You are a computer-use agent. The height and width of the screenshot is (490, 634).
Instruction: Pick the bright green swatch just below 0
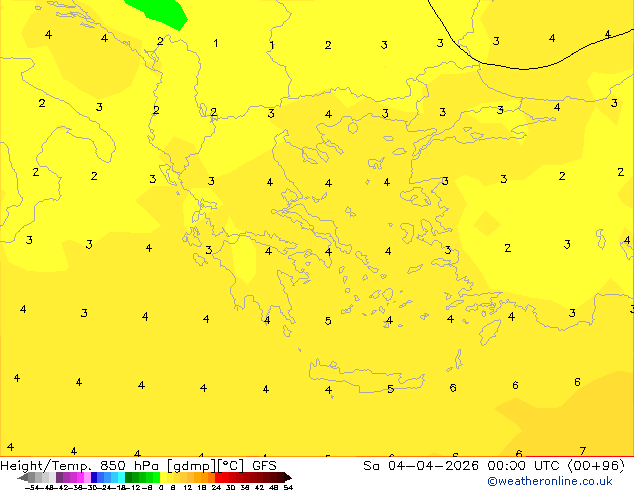[156, 477]
